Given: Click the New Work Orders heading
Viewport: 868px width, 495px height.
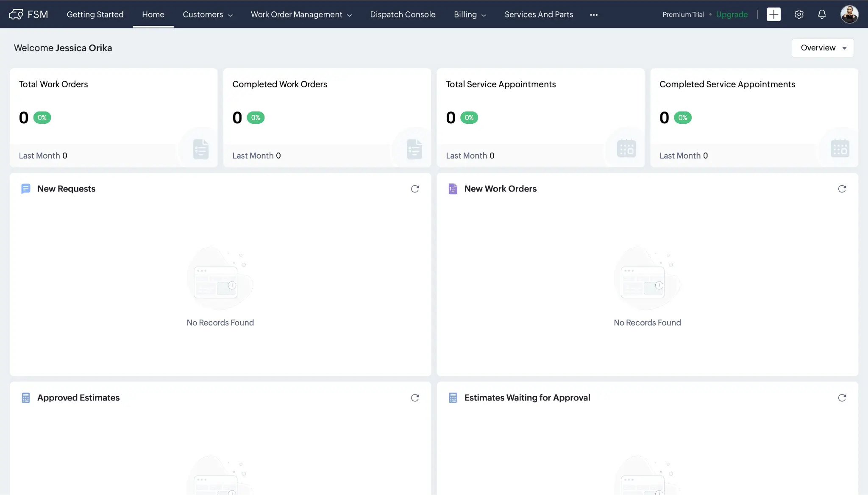Looking at the screenshot, I should point(501,189).
